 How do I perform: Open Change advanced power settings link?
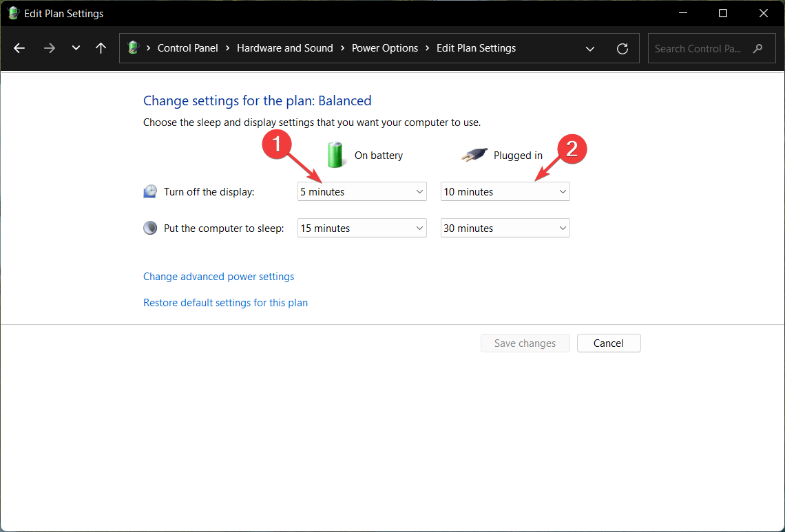218,277
